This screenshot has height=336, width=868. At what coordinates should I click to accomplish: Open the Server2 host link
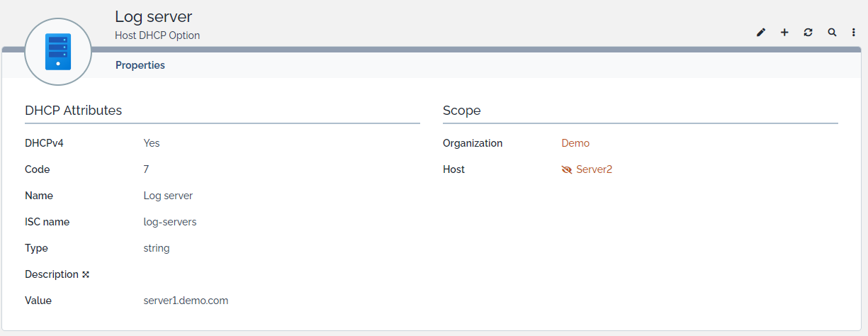[594, 169]
